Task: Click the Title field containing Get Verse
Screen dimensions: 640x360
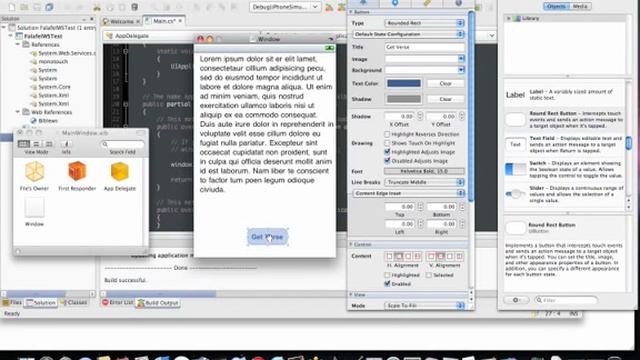Action: tap(424, 47)
